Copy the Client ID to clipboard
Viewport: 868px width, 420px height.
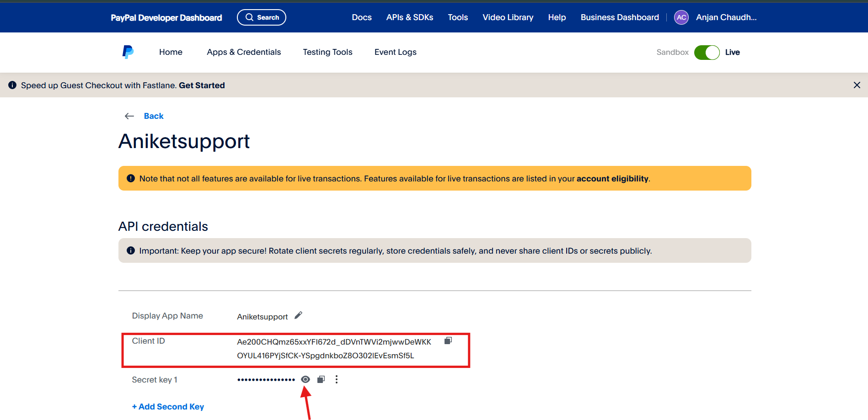pos(448,341)
